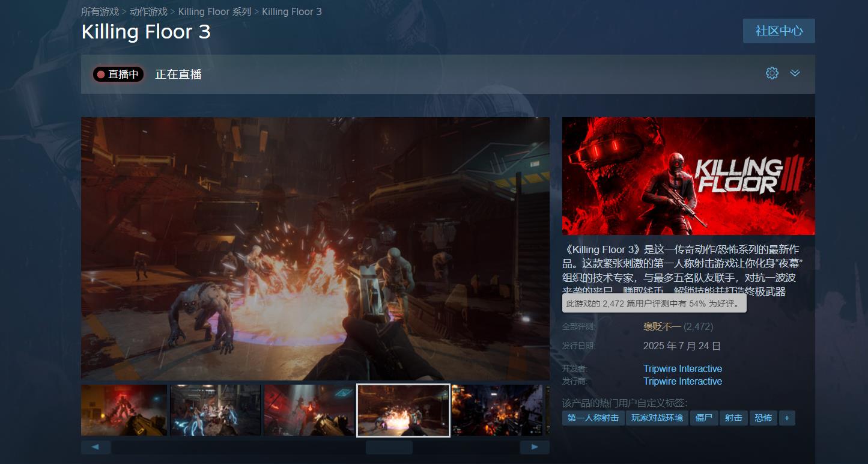Click the red 直播中 live indicator
Screen dimensions: 868x464
[x=118, y=75]
